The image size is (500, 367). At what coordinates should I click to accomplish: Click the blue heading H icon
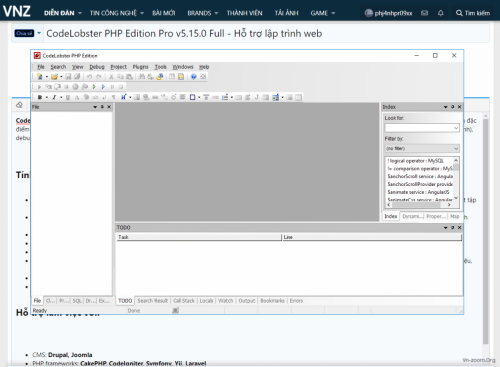pos(124,97)
